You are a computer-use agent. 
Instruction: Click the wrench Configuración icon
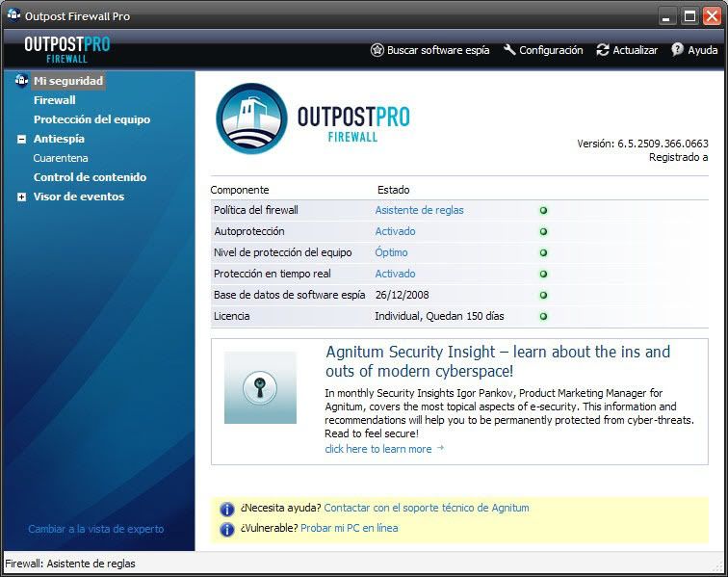[x=509, y=50]
